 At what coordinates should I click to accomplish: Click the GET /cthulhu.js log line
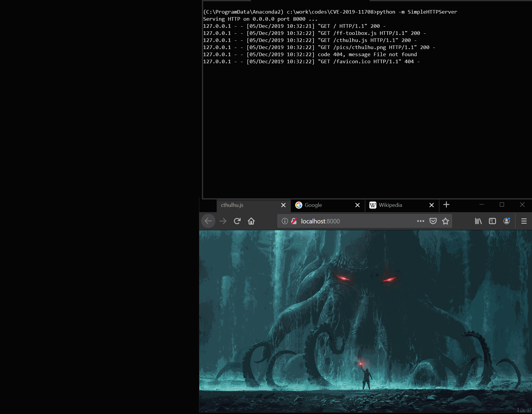310,40
